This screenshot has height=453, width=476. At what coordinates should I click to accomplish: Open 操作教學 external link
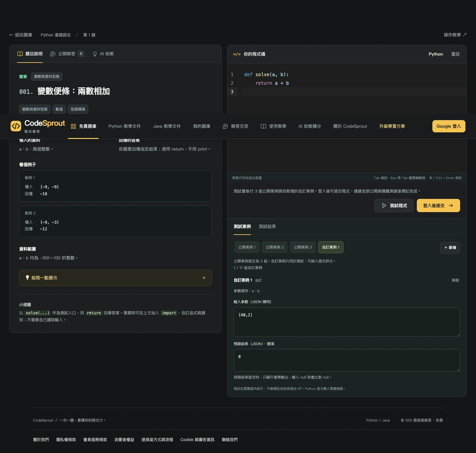[x=455, y=35]
